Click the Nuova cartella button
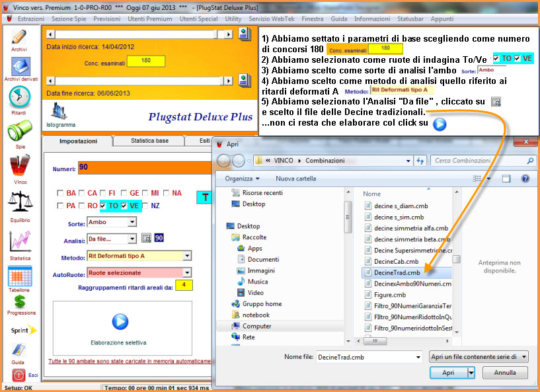This screenshot has width=540, height=392. [x=295, y=178]
